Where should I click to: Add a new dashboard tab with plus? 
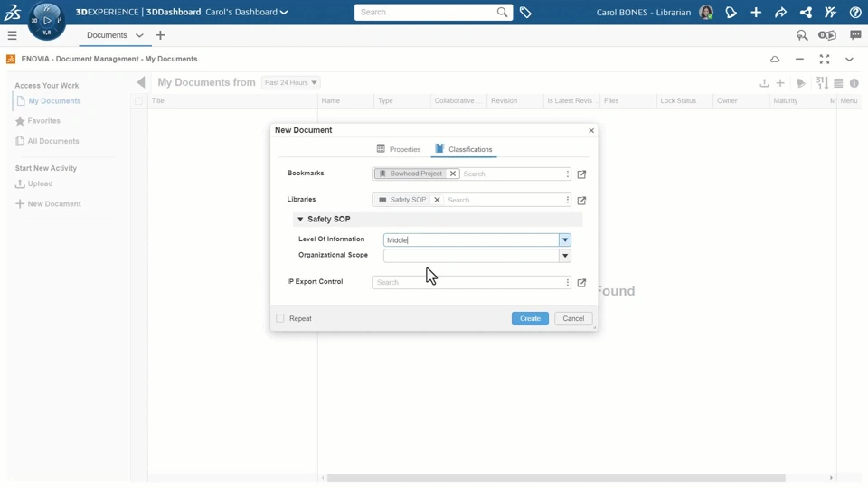tap(160, 35)
